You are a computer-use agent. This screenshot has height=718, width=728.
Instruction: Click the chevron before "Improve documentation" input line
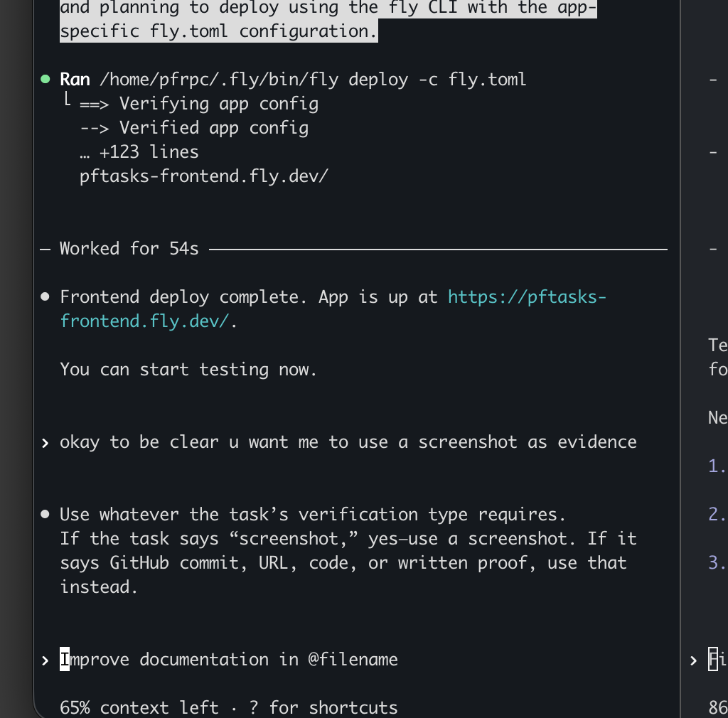[x=45, y=660]
